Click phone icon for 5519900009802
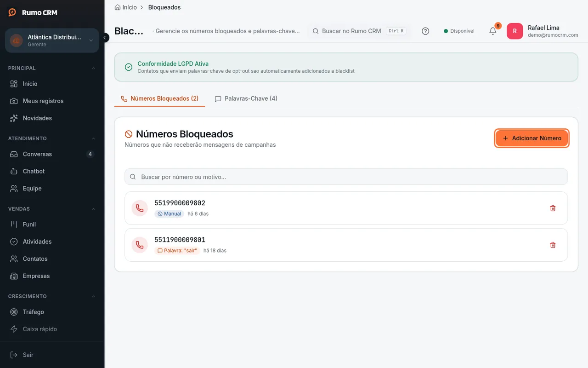The image size is (588, 368). click(140, 208)
